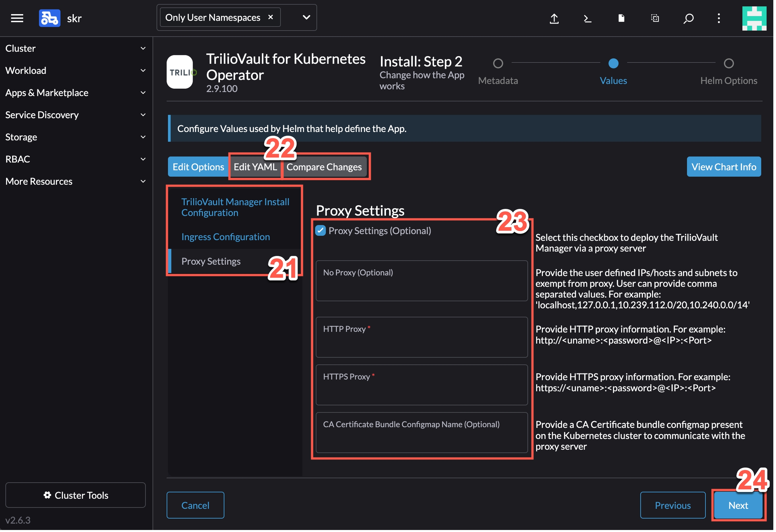Open the namespace filter dropdown arrow

(x=307, y=17)
